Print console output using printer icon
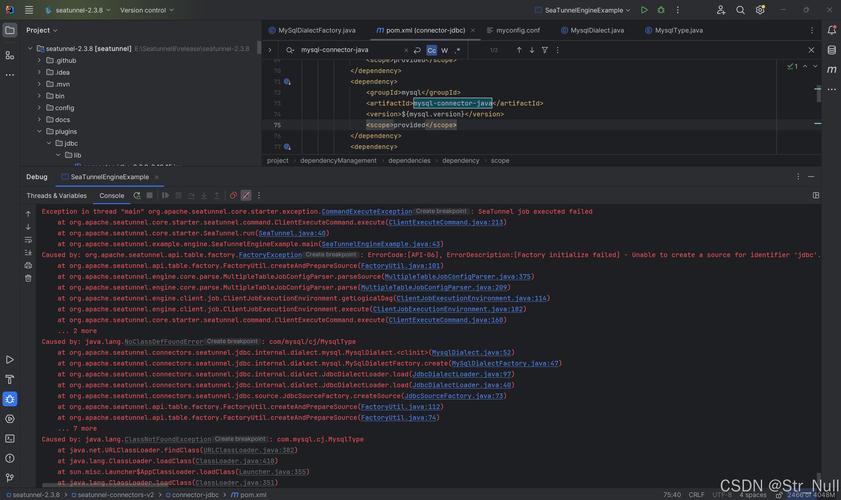 (28, 266)
